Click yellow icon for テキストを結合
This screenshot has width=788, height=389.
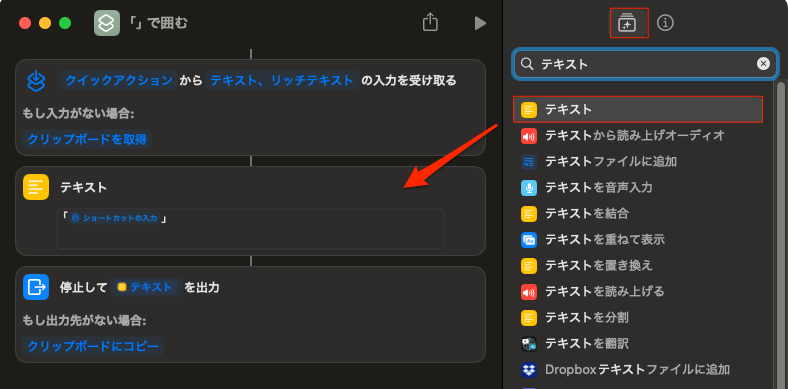[x=529, y=214]
